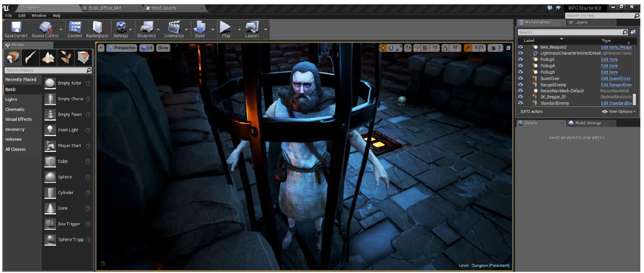Switch to the World Settings tab

(x=588, y=123)
